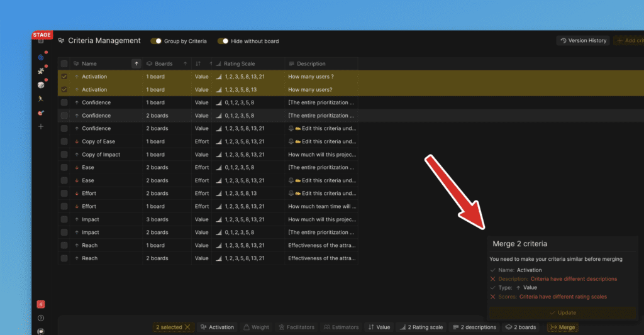Clear selection with X next to 2 selected
The width and height of the screenshot is (644, 335).
pyautogui.click(x=187, y=327)
